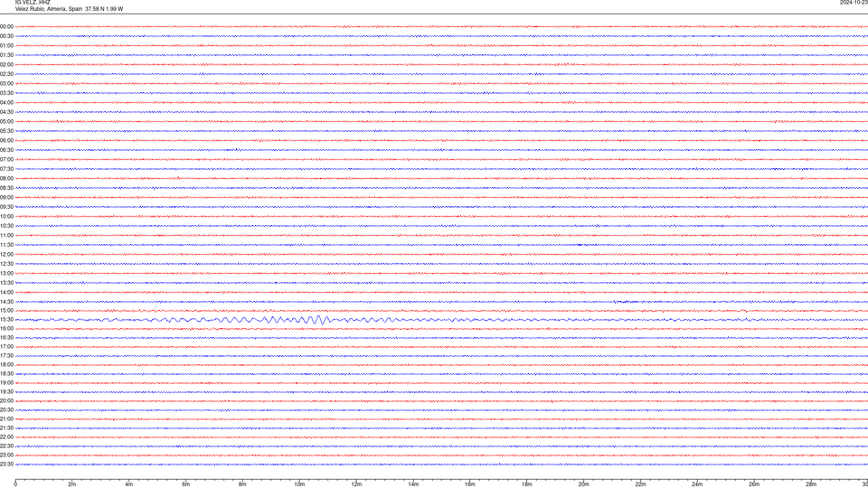868x488 pixels.
Task: Pick the 23:00 row label
Action: pos(6,455)
